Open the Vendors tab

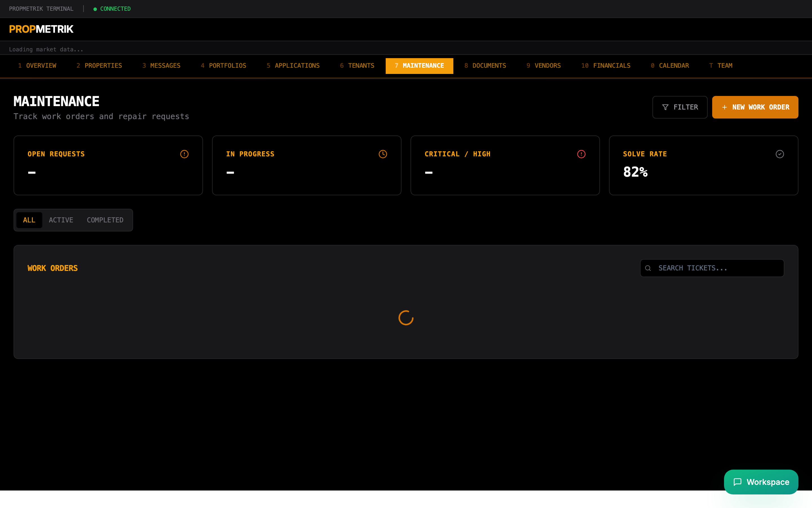pos(544,65)
